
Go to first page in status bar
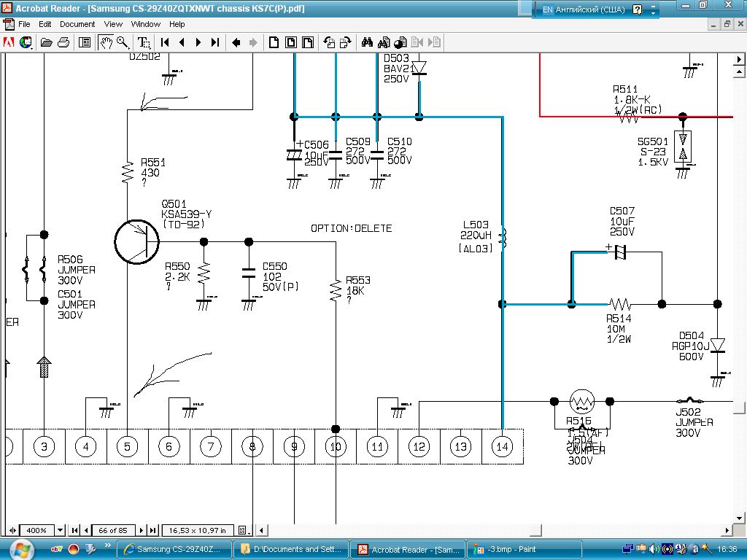click(x=75, y=530)
